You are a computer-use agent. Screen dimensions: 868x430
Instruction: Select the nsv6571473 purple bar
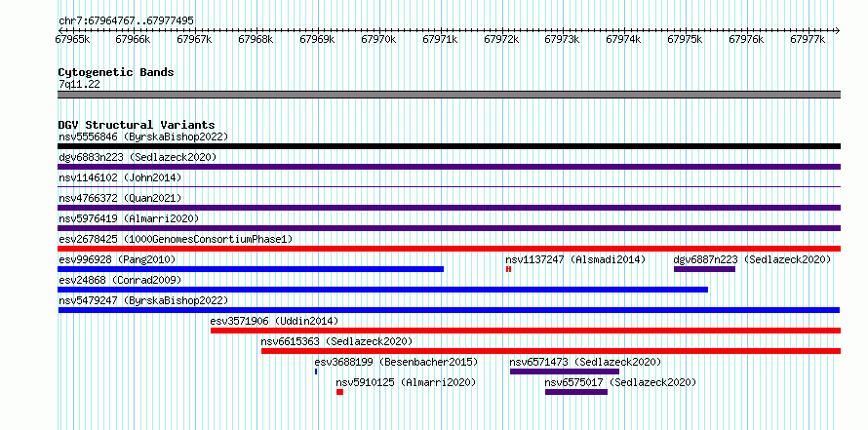click(x=565, y=371)
